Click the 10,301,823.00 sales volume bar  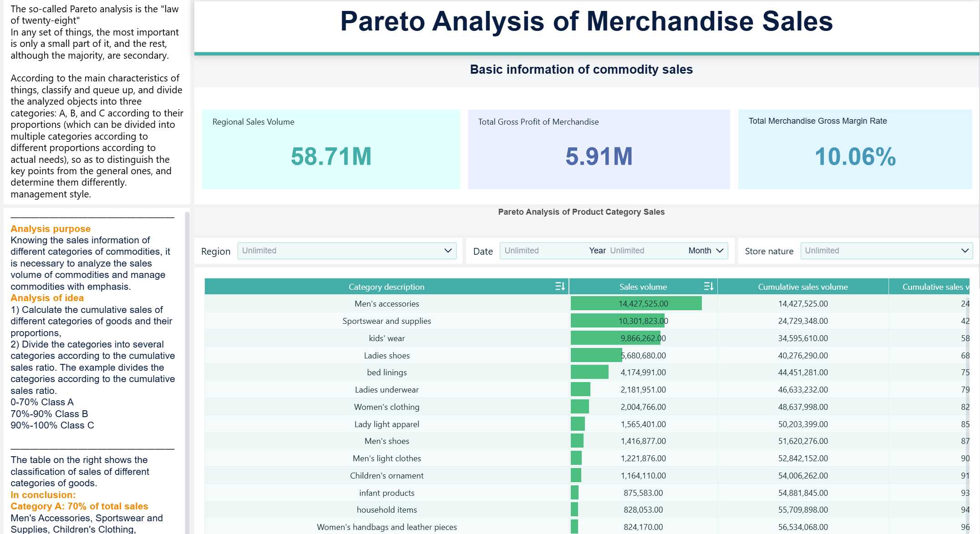[x=617, y=321]
